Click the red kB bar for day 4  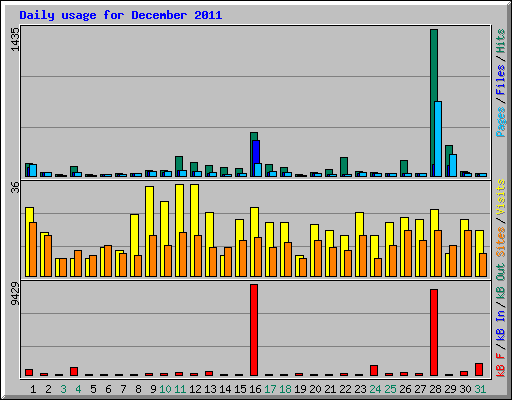(74, 371)
